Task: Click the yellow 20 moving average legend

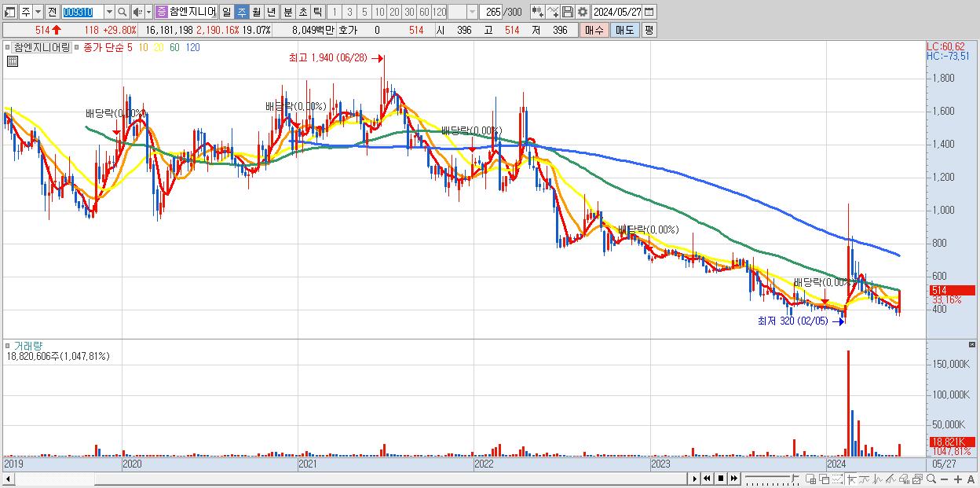Action: coord(159,47)
